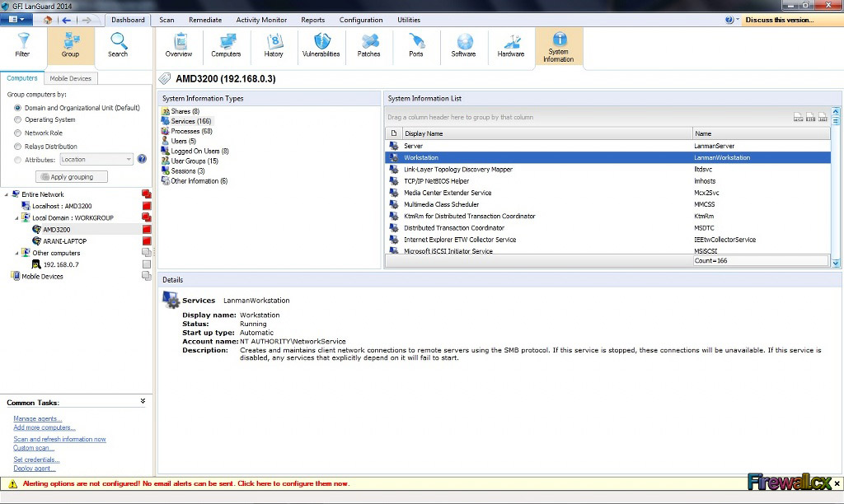The image size is (844, 504).
Task: Open the Dashboard menu tab
Action: pos(128,20)
